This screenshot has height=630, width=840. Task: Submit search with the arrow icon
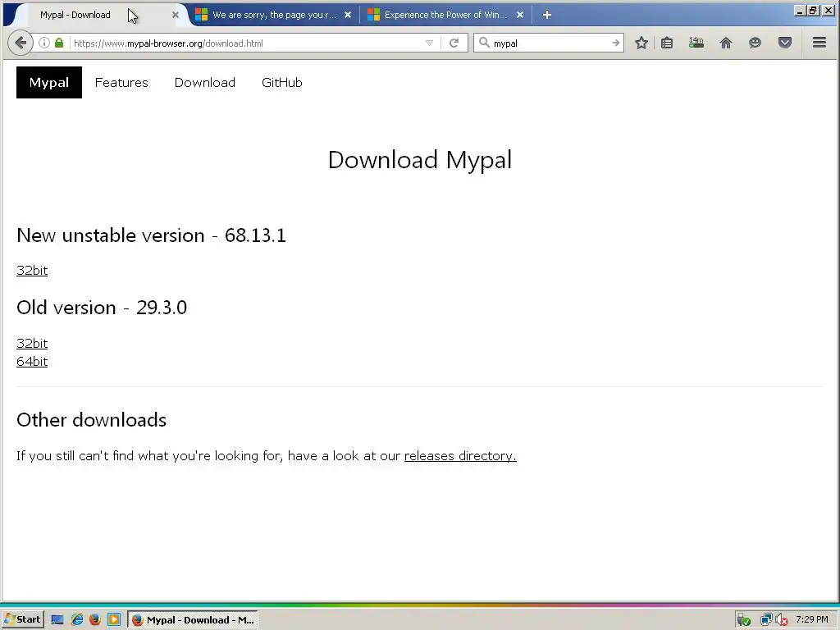click(x=615, y=43)
